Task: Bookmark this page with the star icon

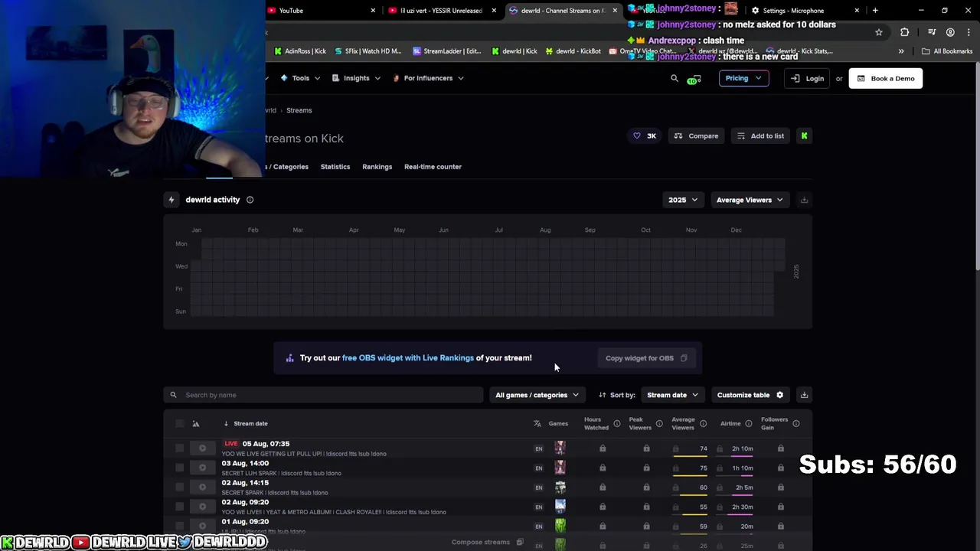Action: click(879, 32)
